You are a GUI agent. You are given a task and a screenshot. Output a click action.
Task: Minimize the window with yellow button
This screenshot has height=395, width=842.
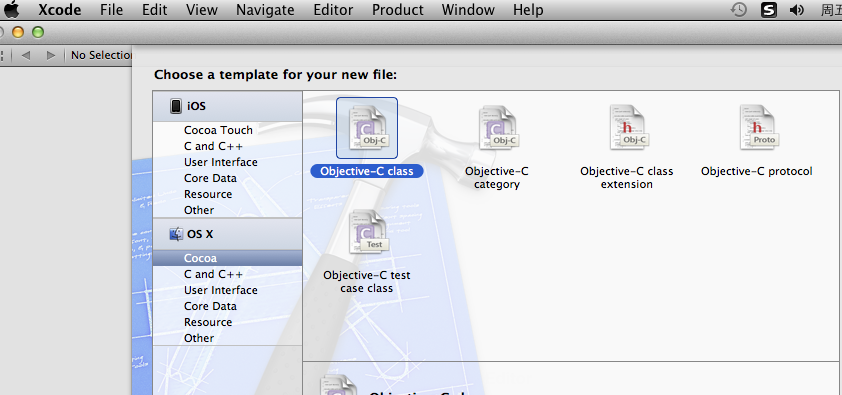pyautogui.click(x=18, y=33)
